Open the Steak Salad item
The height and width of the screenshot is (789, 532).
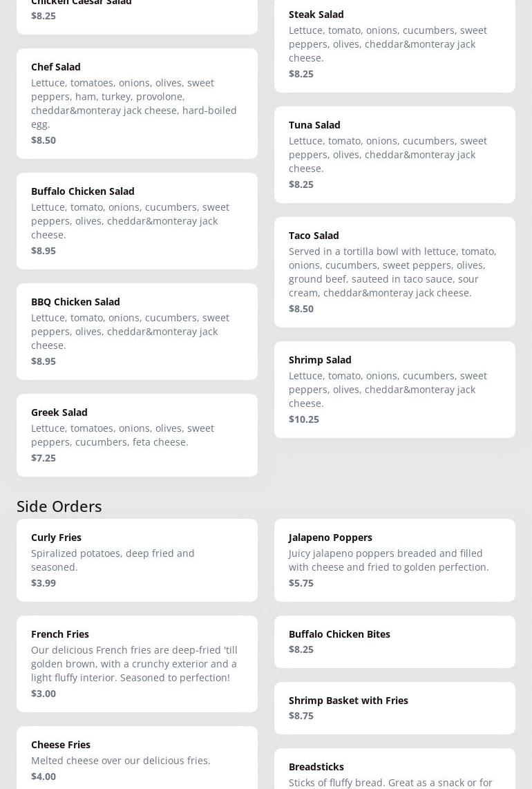coord(395,44)
